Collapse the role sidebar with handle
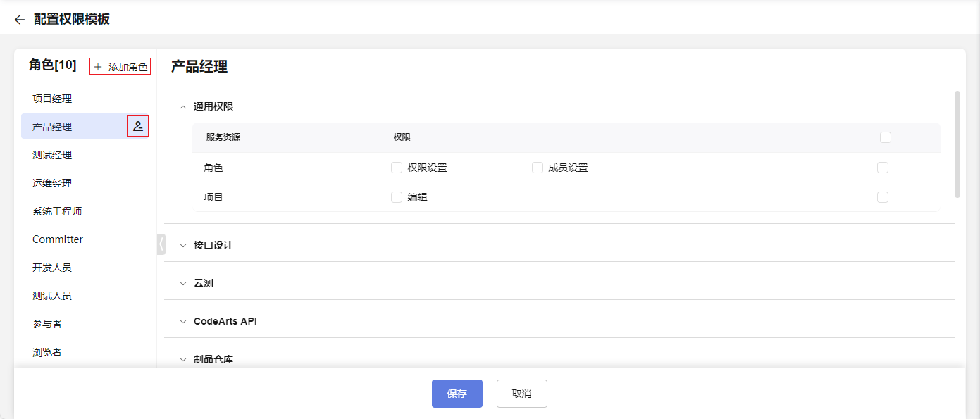980x419 pixels. (161, 244)
